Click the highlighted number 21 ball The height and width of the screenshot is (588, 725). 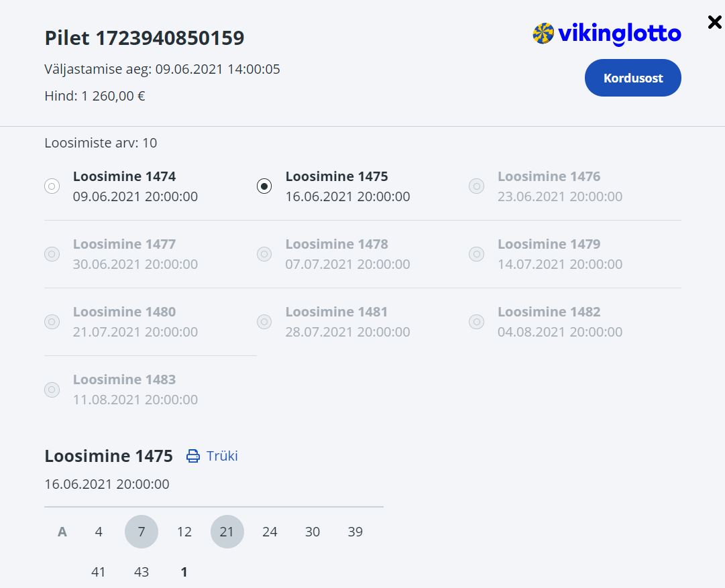[x=227, y=532]
